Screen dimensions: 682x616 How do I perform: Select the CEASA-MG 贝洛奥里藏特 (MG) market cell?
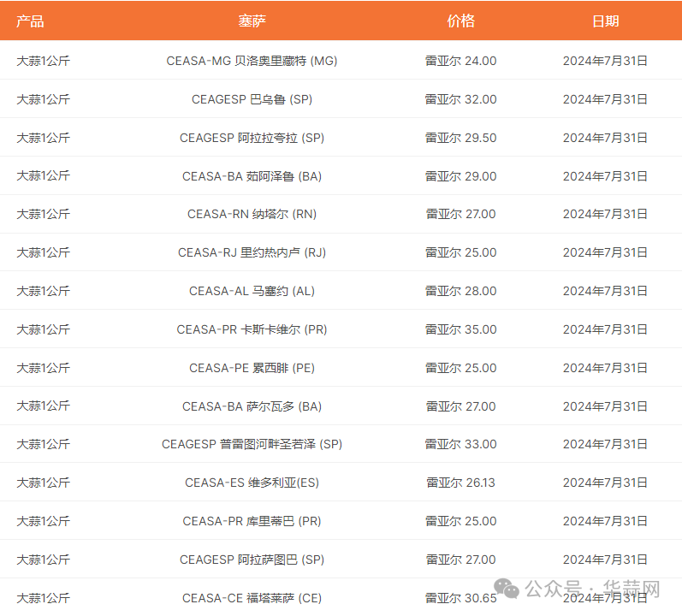tap(252, 61)
